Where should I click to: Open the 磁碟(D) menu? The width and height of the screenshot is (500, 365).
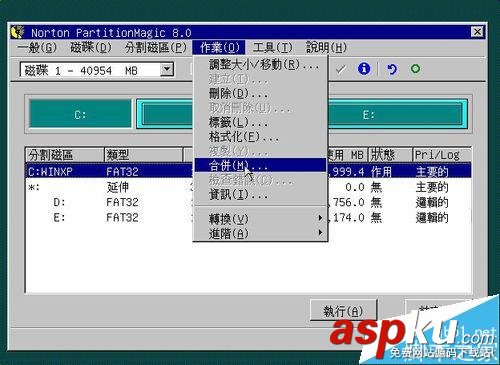click(x=91, y=48)
